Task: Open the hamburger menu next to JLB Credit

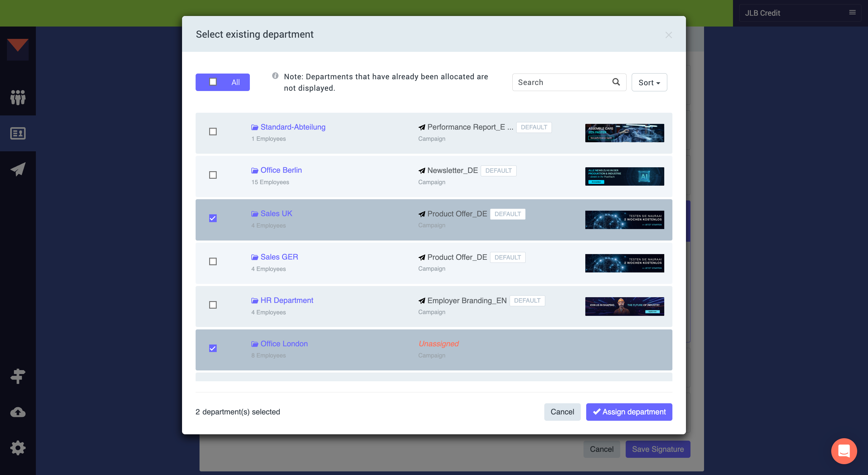Action: pyautogui.click(x=853, y=12)
